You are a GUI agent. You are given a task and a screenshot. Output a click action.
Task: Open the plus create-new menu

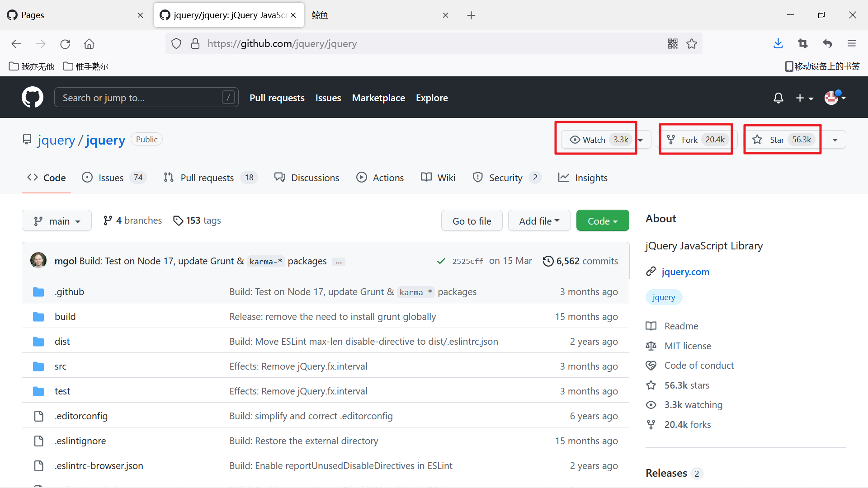point(804,98)
